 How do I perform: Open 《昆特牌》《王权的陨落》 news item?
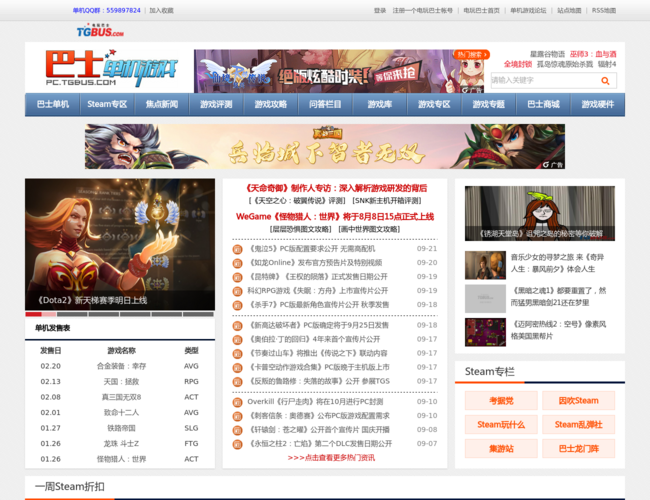tap(318, 277)
